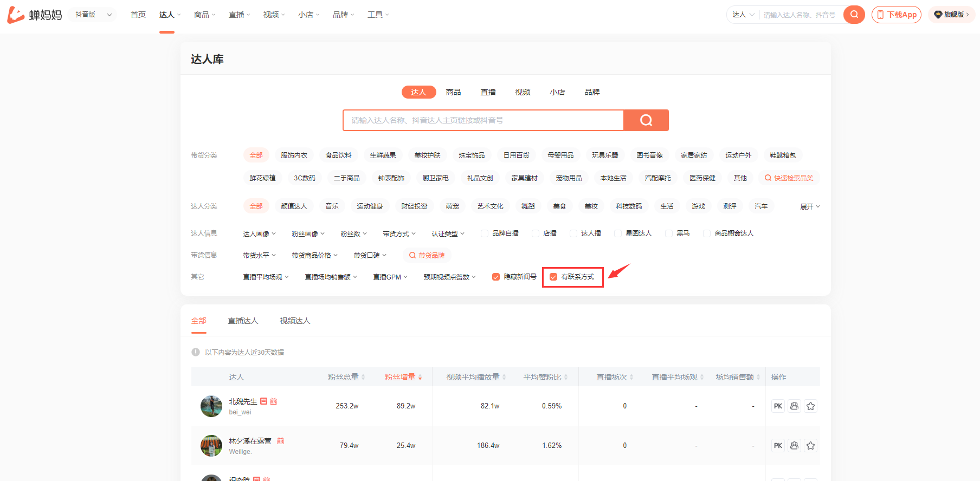Screen dimensions: 980x481
Task: Click the 达人名称 search input in 达人库
Action: tap(483, 120)
